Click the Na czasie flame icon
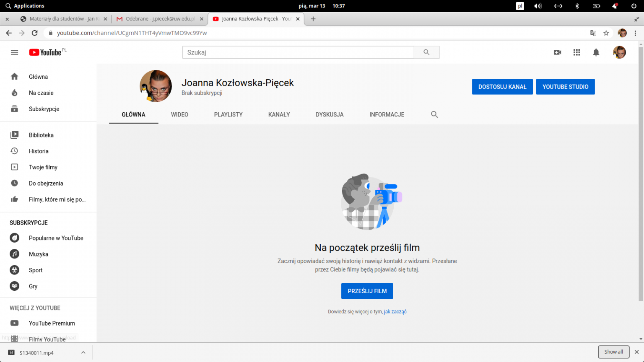 pyautogui.click(x=15, y=93)
